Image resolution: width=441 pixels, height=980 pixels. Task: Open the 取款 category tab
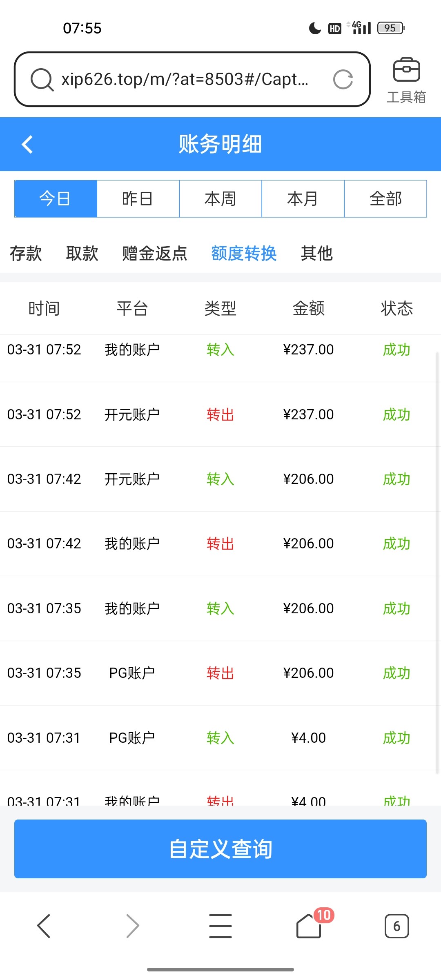[x=82, y=254]
